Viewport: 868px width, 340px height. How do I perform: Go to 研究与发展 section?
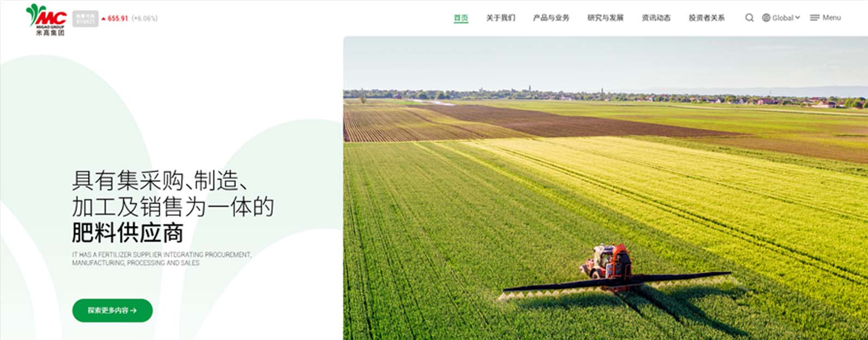coord(605,18)
